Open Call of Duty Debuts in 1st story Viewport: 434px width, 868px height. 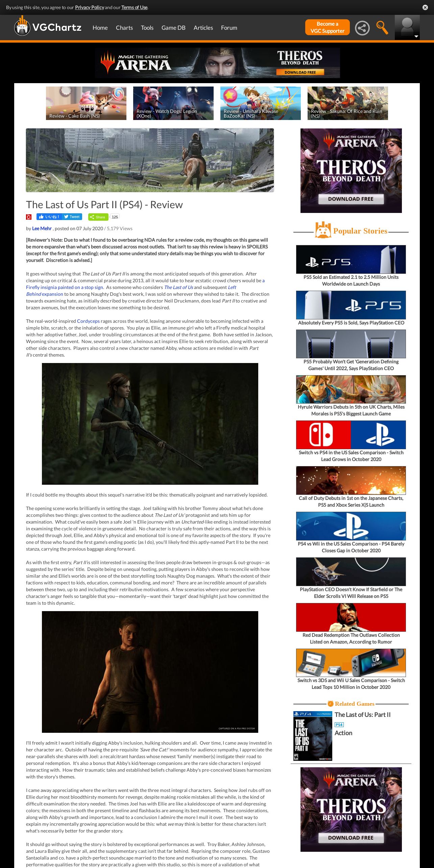click(351, 502)
